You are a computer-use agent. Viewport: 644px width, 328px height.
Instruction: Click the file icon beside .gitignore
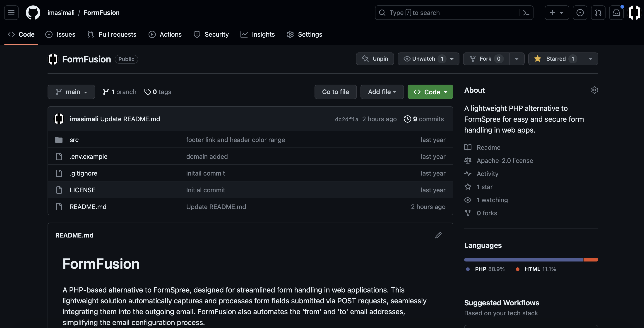click(59, 173)
